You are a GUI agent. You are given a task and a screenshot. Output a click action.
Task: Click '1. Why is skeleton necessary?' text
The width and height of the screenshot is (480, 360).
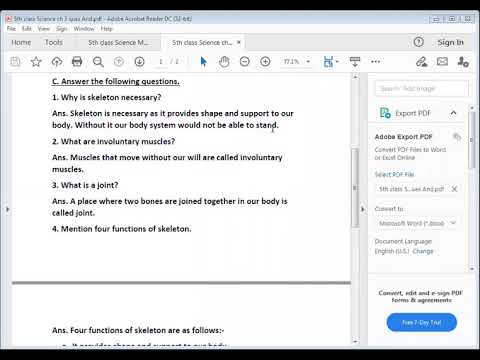[x=107, y=97]
